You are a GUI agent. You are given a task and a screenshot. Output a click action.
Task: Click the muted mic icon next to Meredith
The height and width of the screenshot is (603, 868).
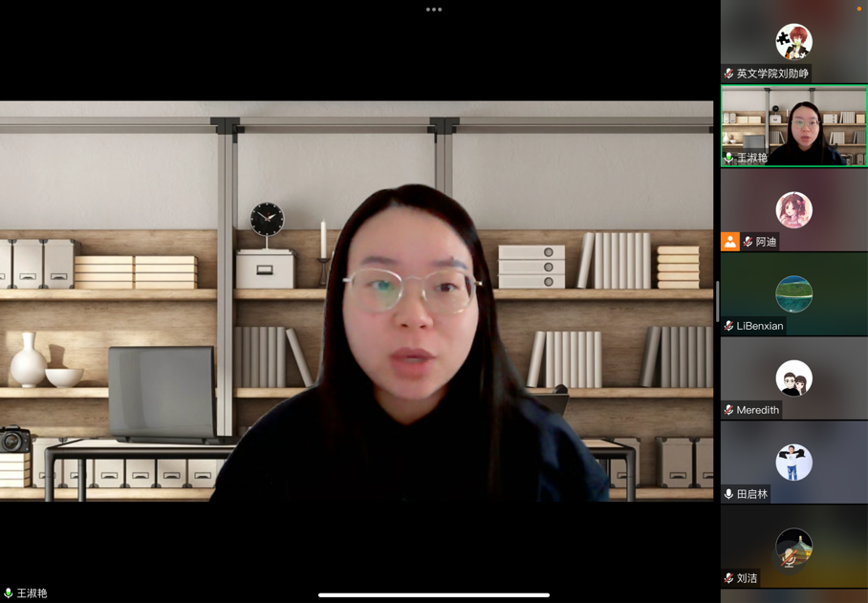point(729,410)
